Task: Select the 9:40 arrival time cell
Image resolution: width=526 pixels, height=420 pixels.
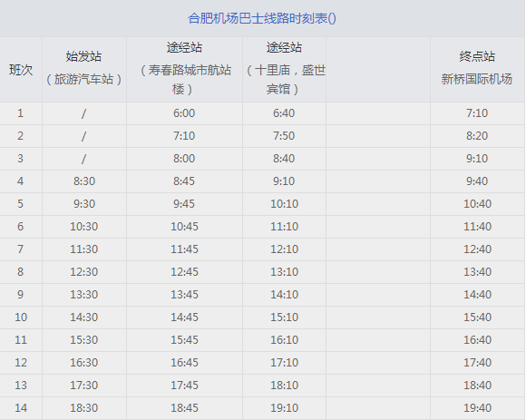Action: pos(477,181)
